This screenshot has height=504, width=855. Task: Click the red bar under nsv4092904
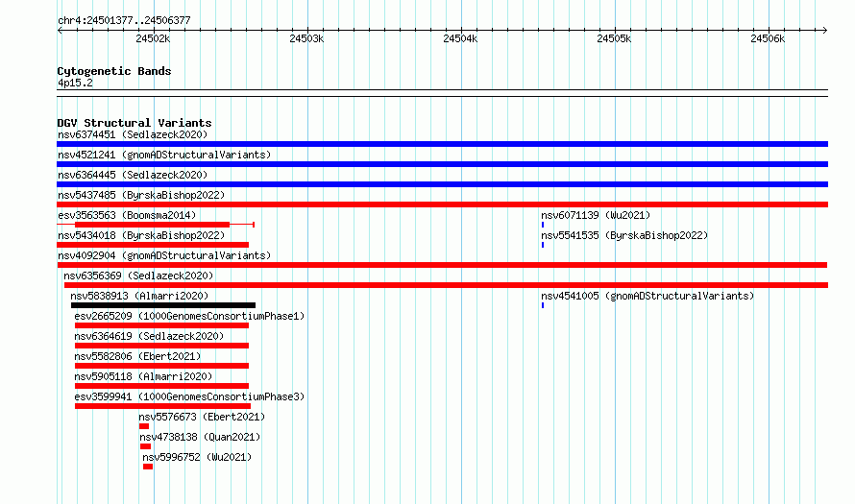(442, 265)
